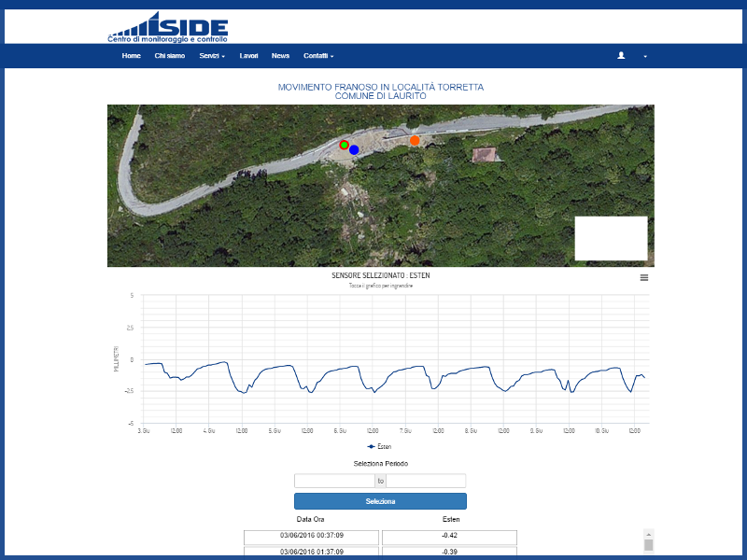Select the -0.42 value cell
Image resolution: width=747 pixels, height=560 pixels.
pos(449,538)
